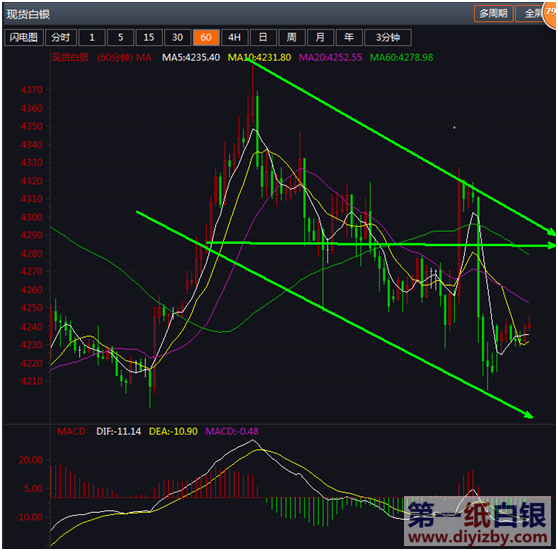Viewport: 558px width, 551px height.
Task: Click the DIF:-11.14 value label
Action: tap(119, 431)
